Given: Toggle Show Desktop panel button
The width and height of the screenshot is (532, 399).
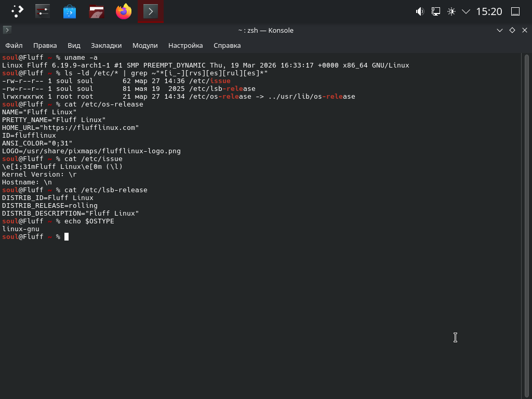Looking at the screenshot, I should click(x=515, y=11).
